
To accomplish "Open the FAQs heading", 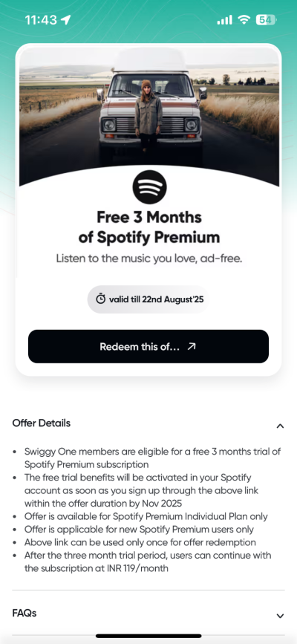I will 25,614.
